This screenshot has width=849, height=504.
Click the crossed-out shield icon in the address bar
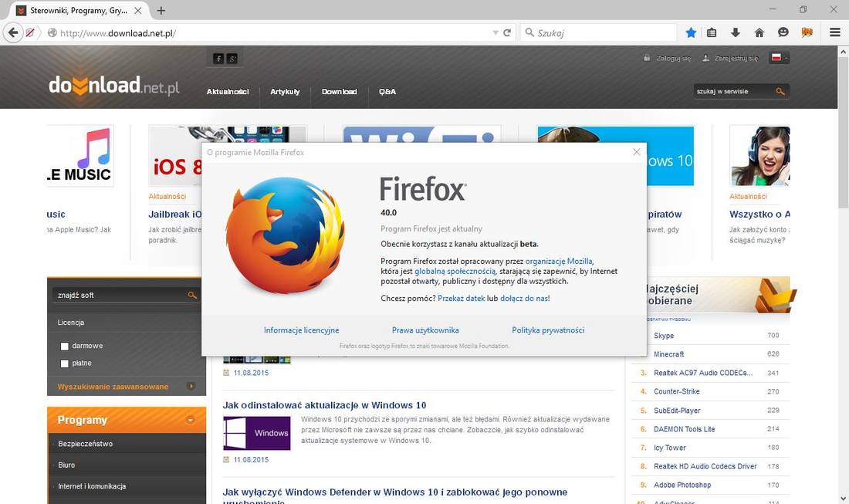[30, 33]
